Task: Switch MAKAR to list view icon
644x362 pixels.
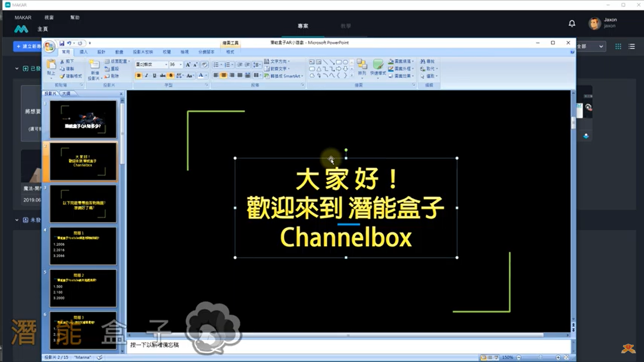Action: pyautogui.click(x=632, y=47)
